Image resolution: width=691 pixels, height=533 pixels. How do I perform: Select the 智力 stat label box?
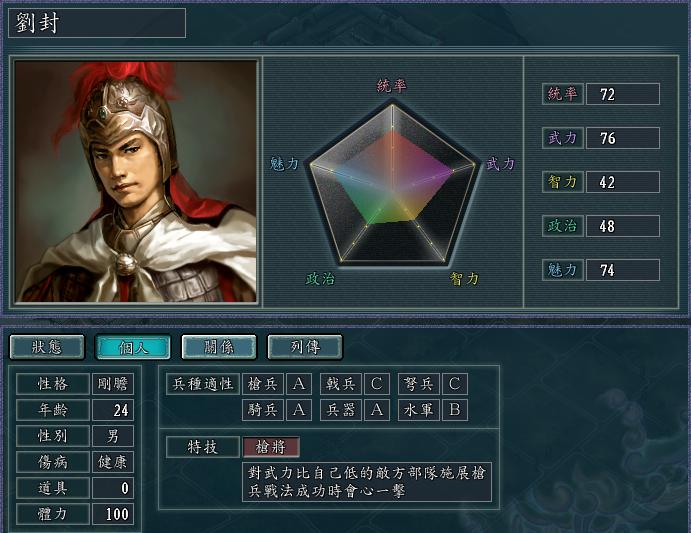click(563, 182)
